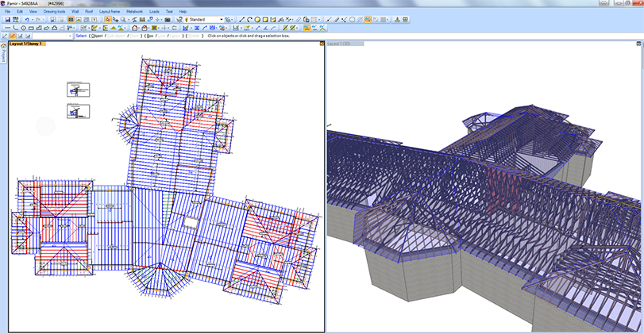Click the maximize icon of the 3D pane

[x=638, y=44]
